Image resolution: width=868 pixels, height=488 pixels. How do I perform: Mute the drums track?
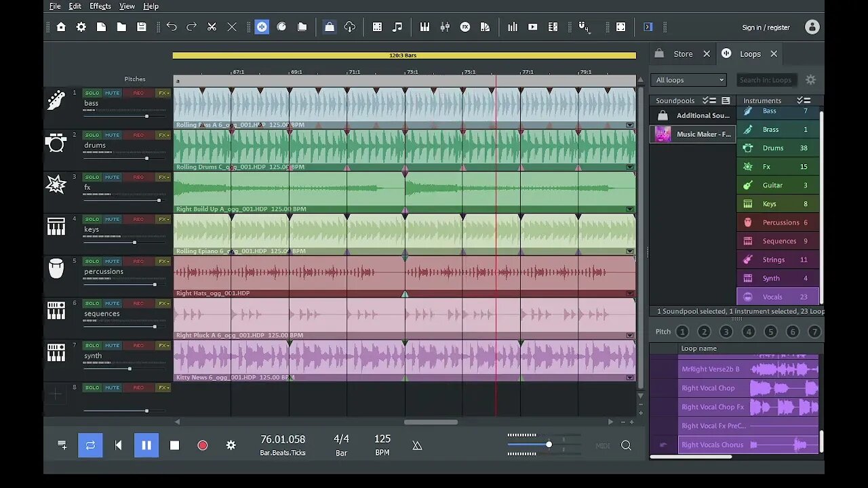[x=112, y=135]
